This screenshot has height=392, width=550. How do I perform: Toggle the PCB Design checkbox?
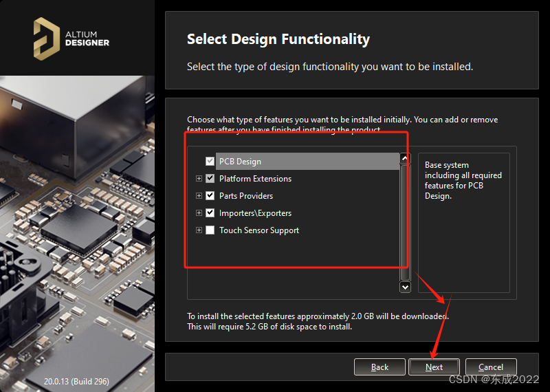click(x=210, y=161)
